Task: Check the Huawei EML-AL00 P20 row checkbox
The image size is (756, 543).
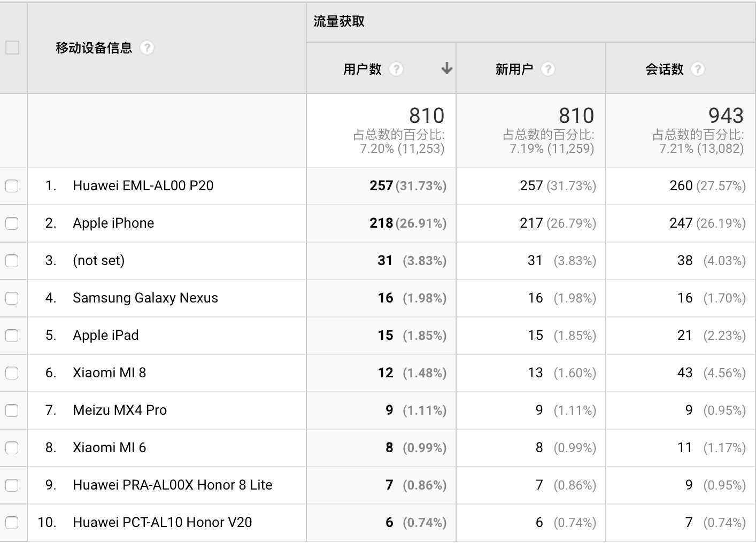Action: click(12, 186)
